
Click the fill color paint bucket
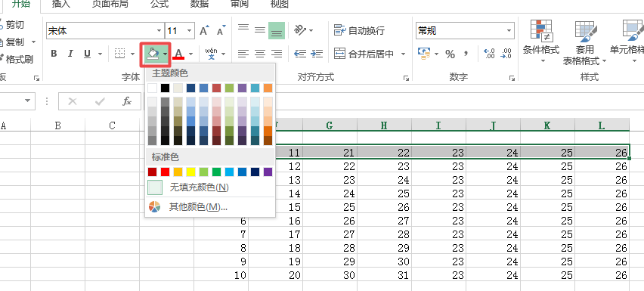click(153, 54)
